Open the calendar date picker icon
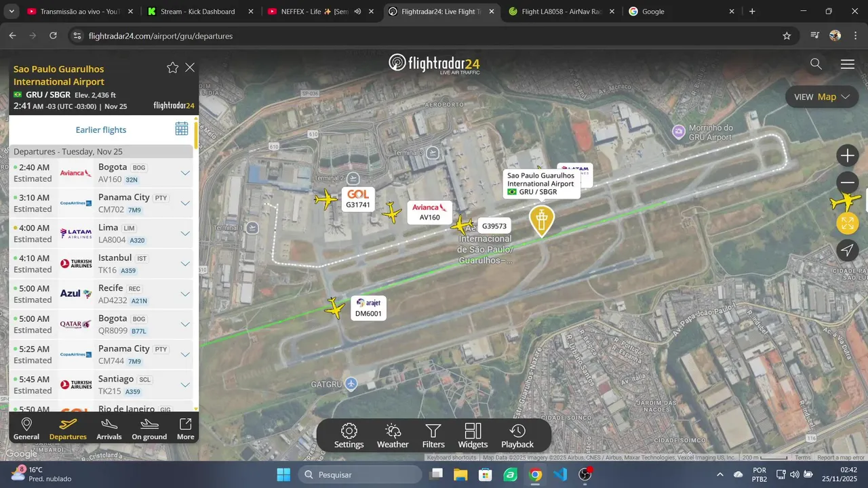The height and width of the screenshot is (488, 868). pyautogui.click(x=182, y=129)
